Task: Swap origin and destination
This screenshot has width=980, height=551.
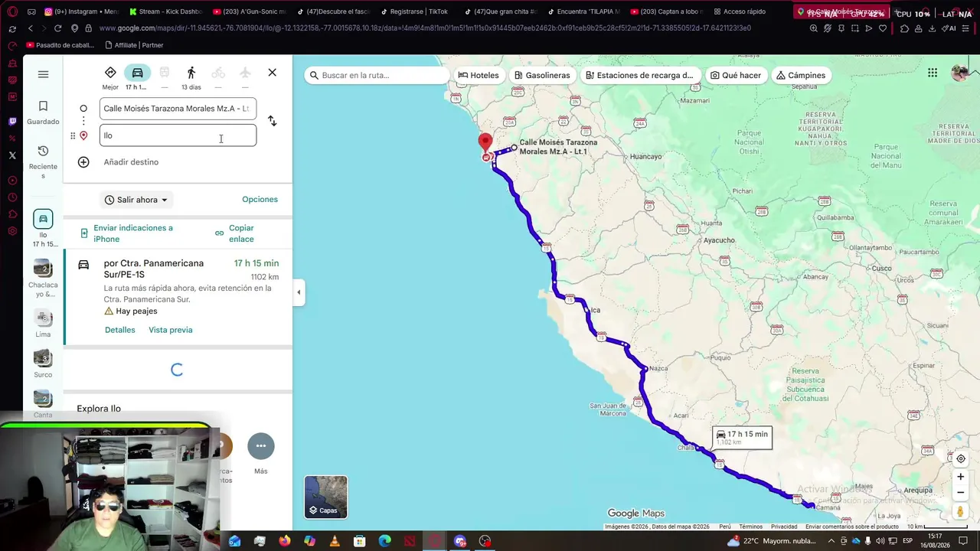Action: tap(272, 121)
